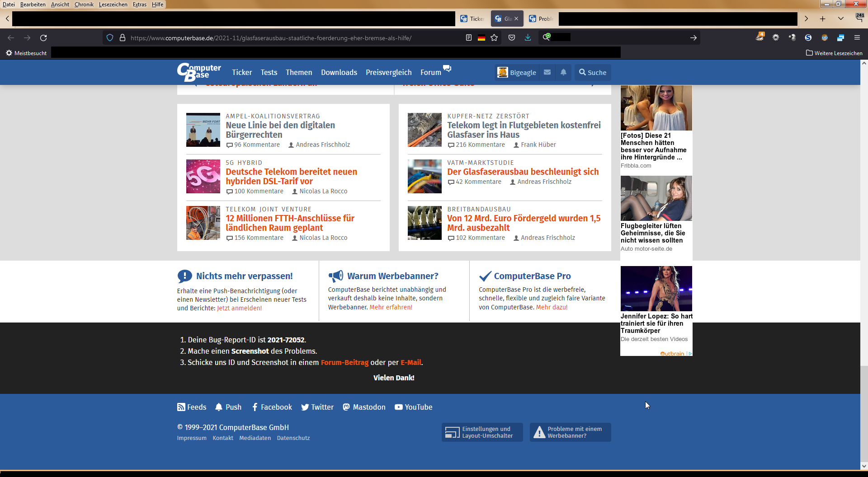868x477 pixels.
Task: Open private messages via envelope icon
Action: click(x=547, y=72)
